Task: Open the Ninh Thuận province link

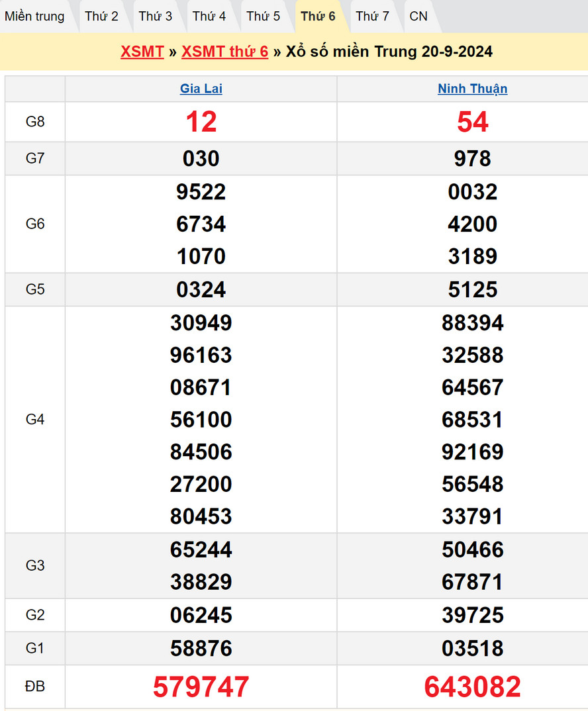Action: pyautogui.click(x=472, y=89)
